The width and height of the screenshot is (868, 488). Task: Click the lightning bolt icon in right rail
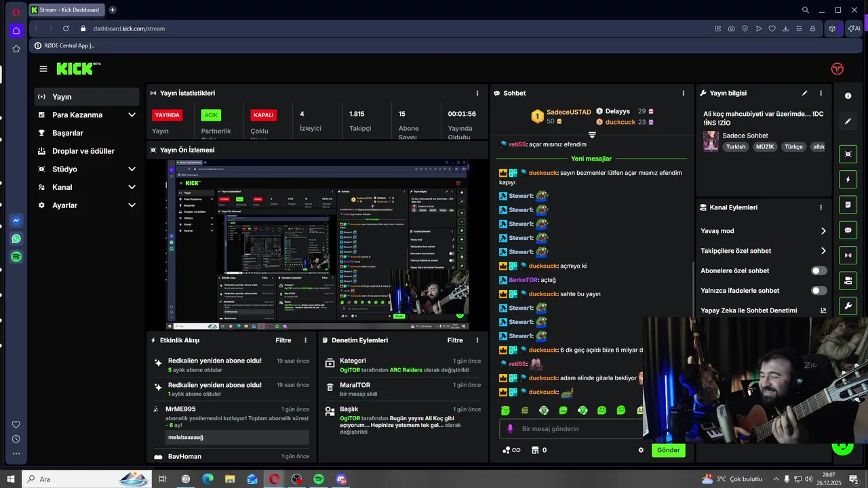coord(848,180)
